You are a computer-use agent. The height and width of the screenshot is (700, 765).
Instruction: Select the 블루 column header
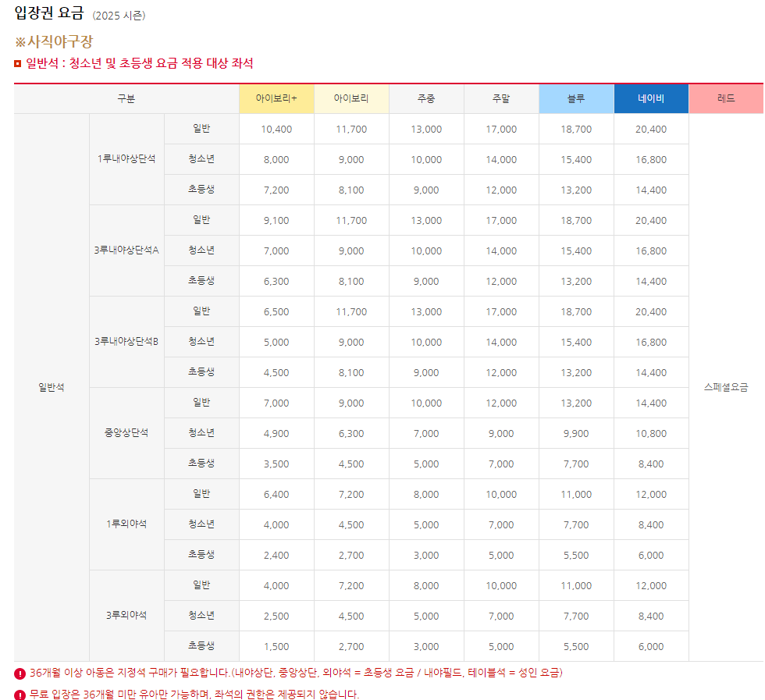click(576, 98)
